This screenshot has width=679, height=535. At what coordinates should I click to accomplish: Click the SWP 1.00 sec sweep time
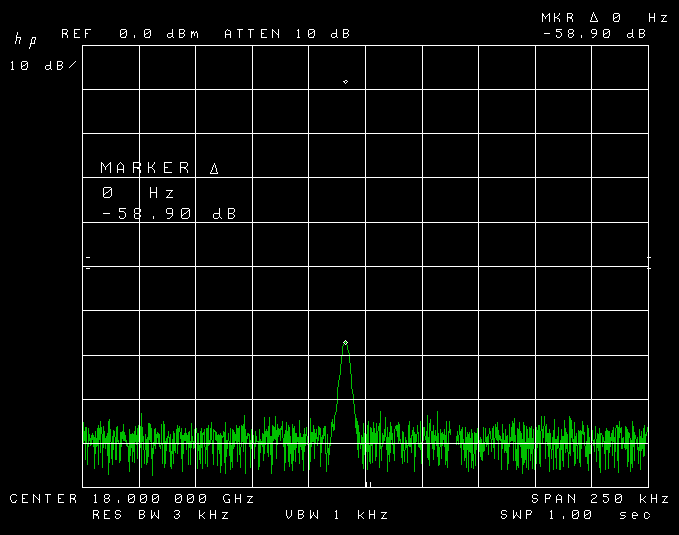576,515
